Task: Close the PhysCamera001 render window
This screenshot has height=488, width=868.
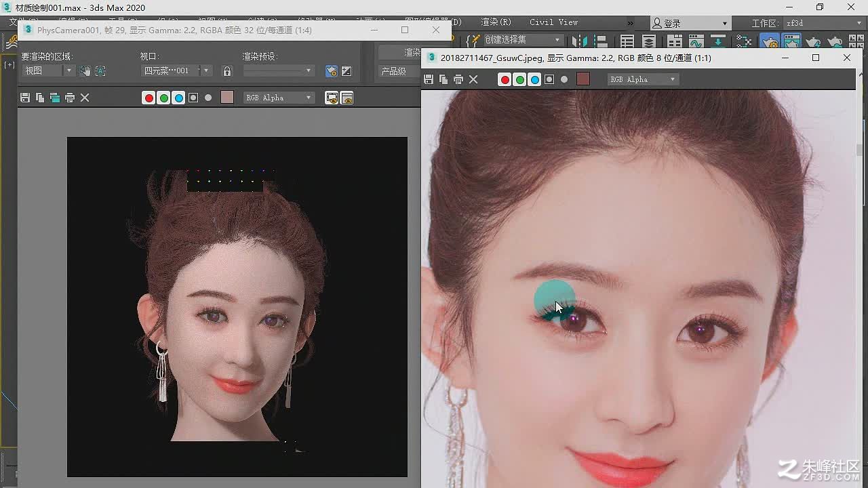Action: (x=436, y=30)
